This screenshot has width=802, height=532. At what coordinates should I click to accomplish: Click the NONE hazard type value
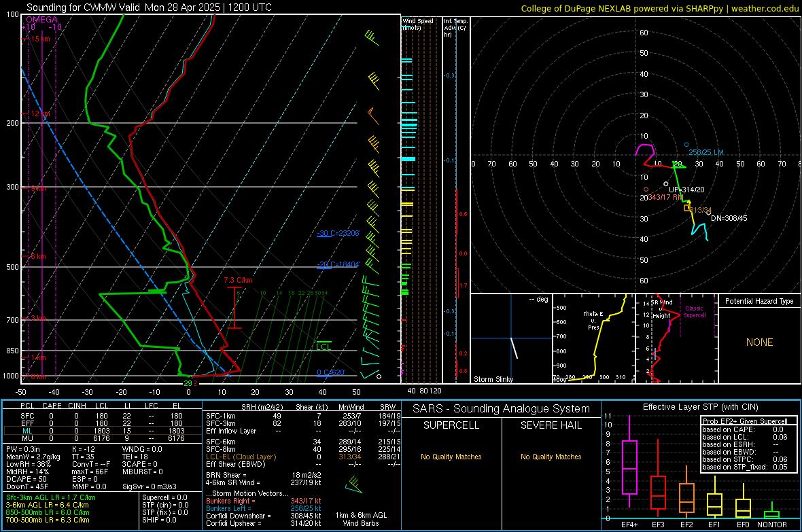click(759, 342)
